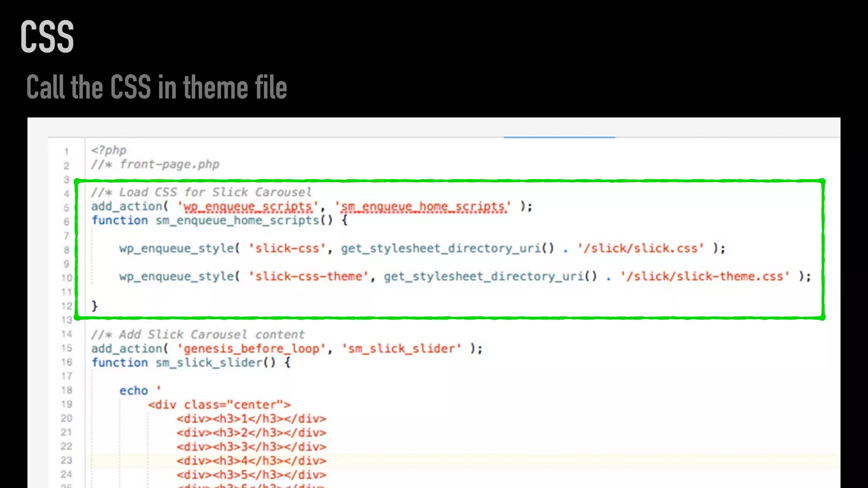Click the 'slick-css' handle string

click(287, 248)
